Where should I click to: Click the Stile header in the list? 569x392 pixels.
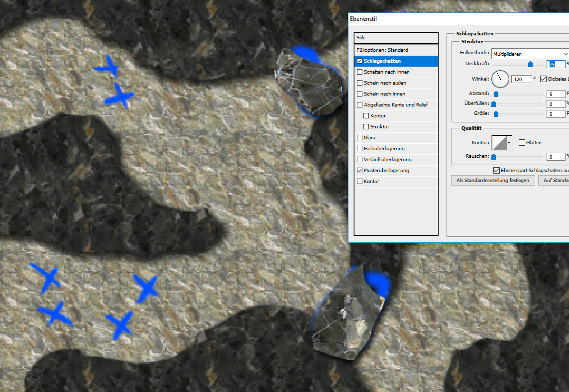(x=396, y=38)
